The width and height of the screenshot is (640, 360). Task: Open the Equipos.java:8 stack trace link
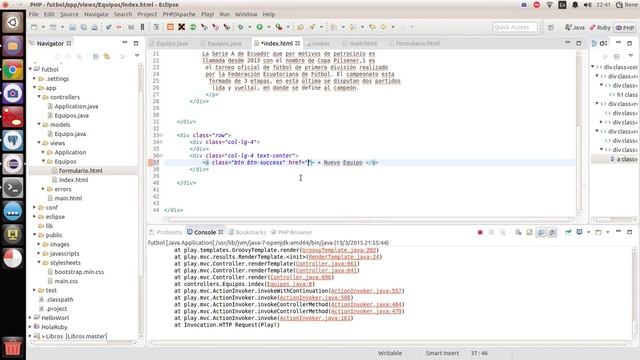coord(289,284)
